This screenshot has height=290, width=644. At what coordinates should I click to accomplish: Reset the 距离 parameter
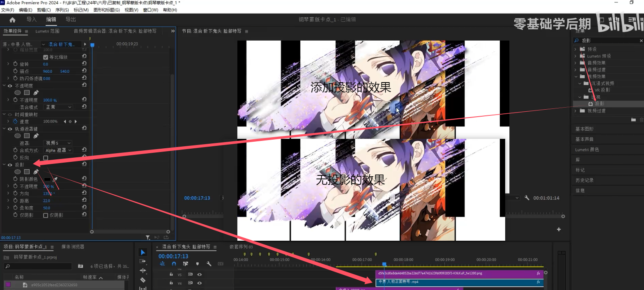pos(84,200)
